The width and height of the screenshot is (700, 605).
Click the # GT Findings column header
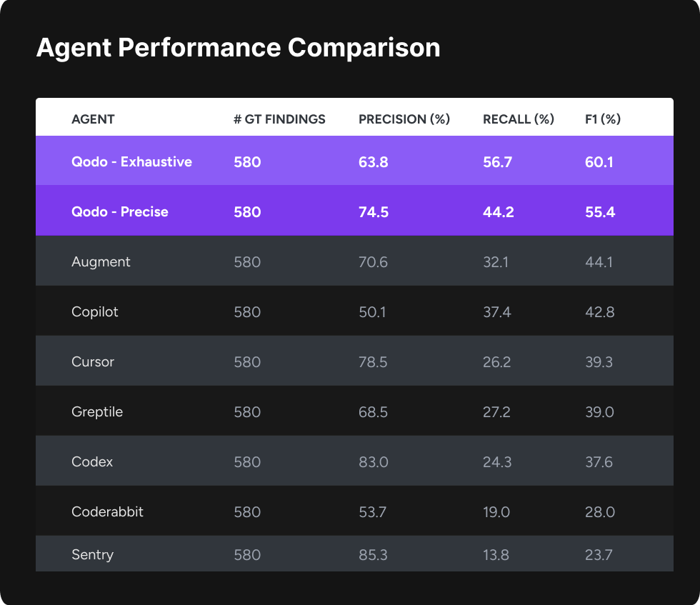click(279, 119)
